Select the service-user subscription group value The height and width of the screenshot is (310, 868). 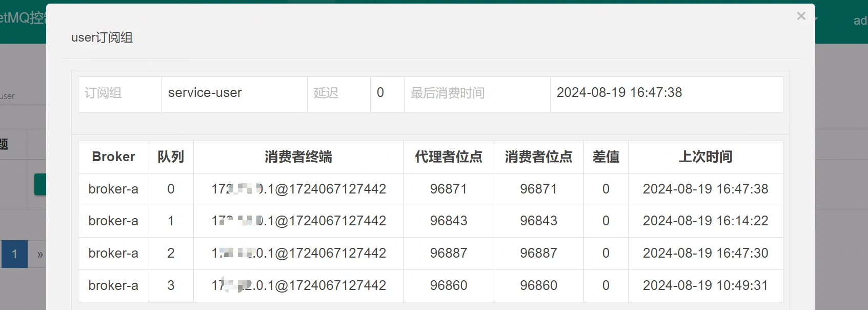(x=205, y=93)
